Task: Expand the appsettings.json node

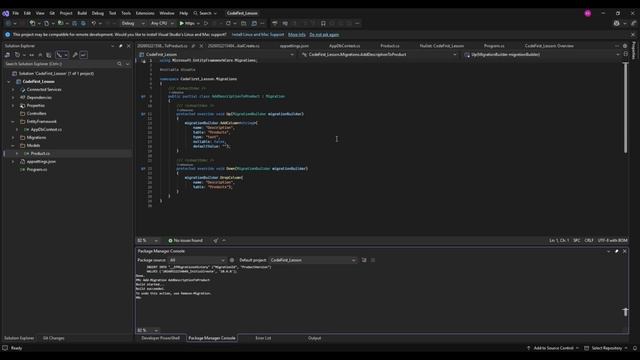Action: point(13,162)
